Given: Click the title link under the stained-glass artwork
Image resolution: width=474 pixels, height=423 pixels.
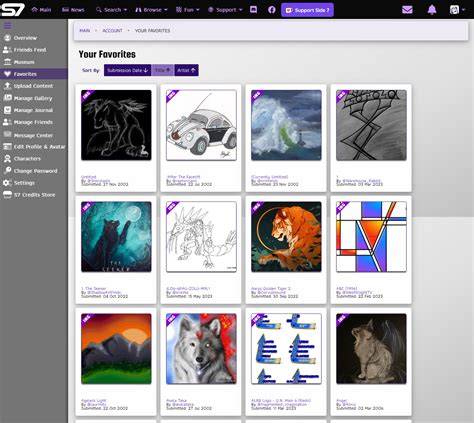Looking at the screenshot, I should coord(347,288).
